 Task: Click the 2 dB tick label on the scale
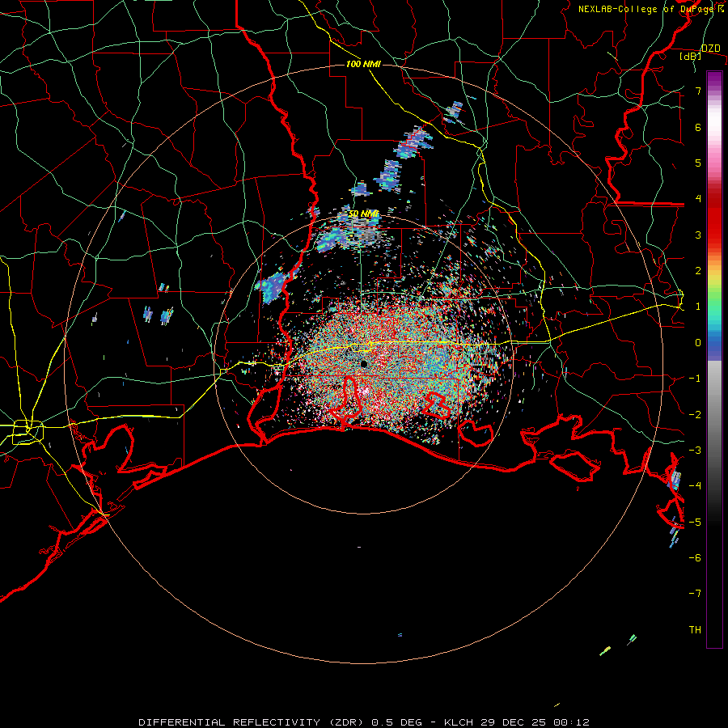coord(698,271)
